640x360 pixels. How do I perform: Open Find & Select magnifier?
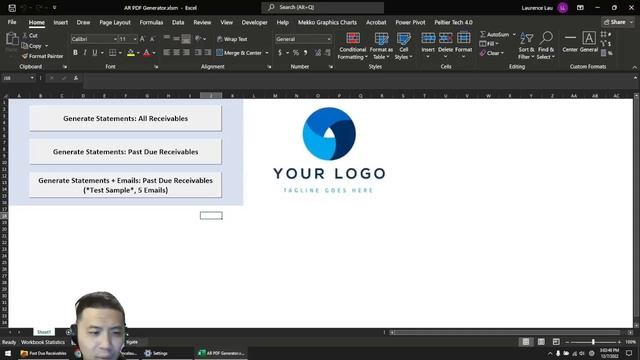click(x=546, y=46)
